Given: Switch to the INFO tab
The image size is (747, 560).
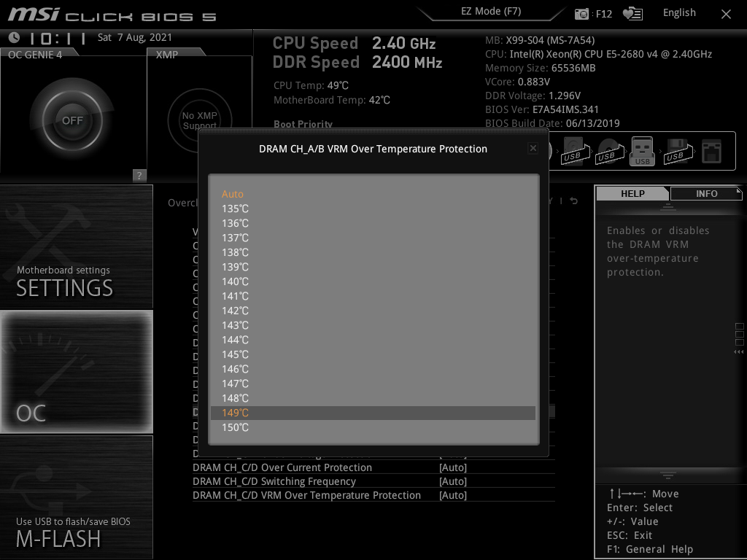Looking at the screenshot, I should 706,194.
